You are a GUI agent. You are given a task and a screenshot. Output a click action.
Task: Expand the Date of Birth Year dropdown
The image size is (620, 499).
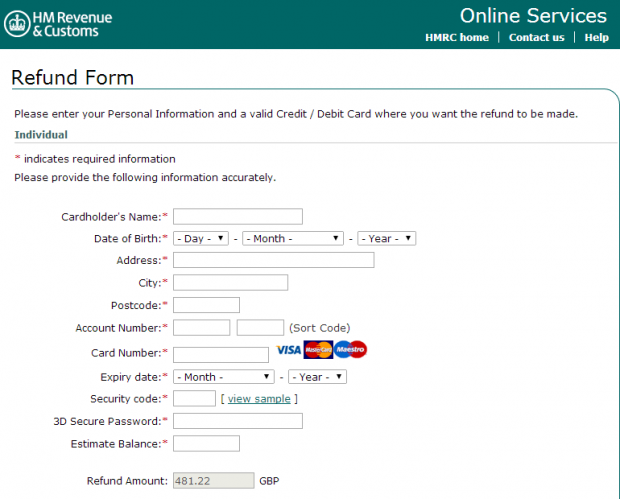[x=386, y=238]
